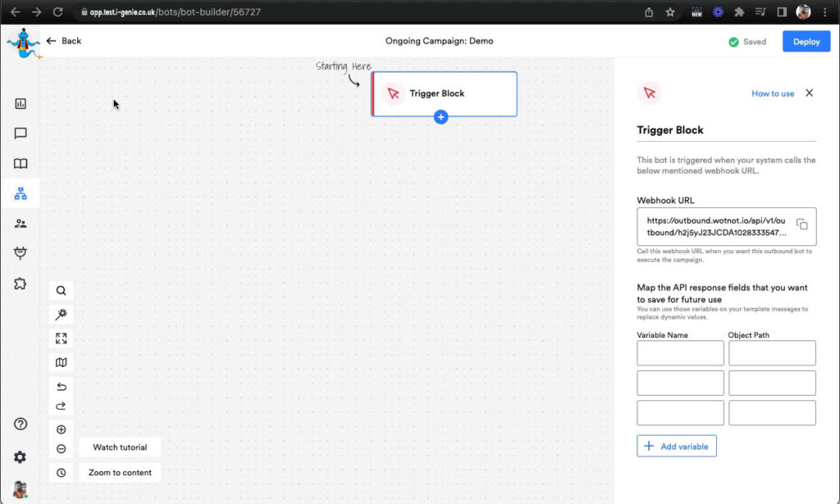Click the magic wand auto-arrange tool
The image size is (840, 504).
(62, 315)
